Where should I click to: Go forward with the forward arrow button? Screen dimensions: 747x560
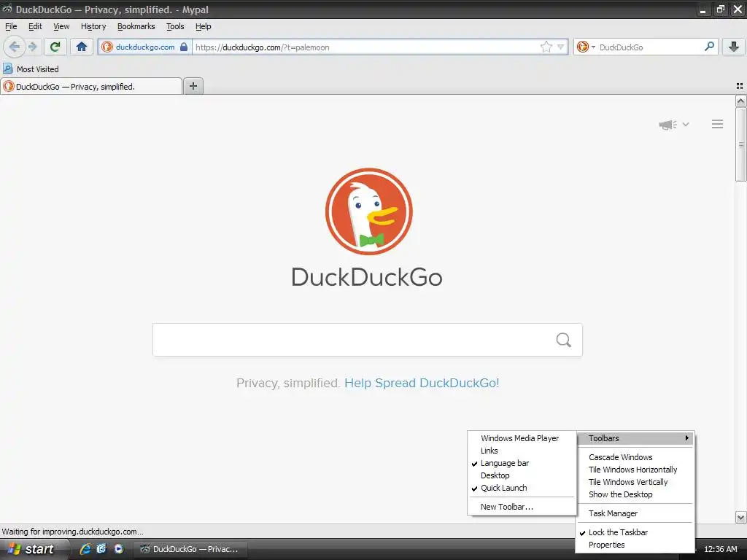click(32, 47)
